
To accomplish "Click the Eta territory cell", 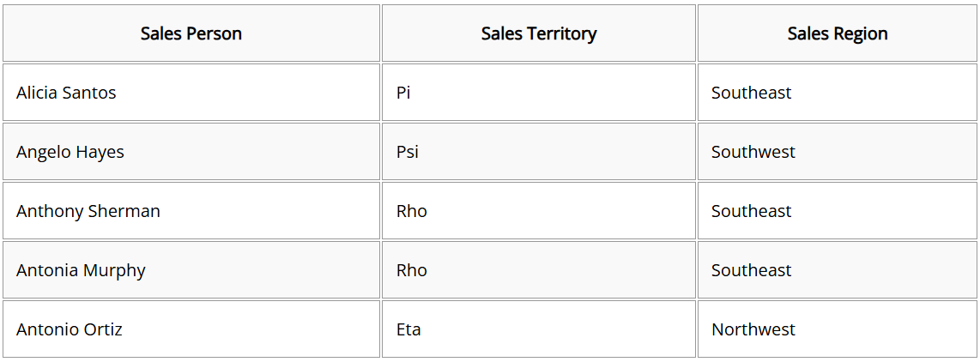I will pos(539,329).
